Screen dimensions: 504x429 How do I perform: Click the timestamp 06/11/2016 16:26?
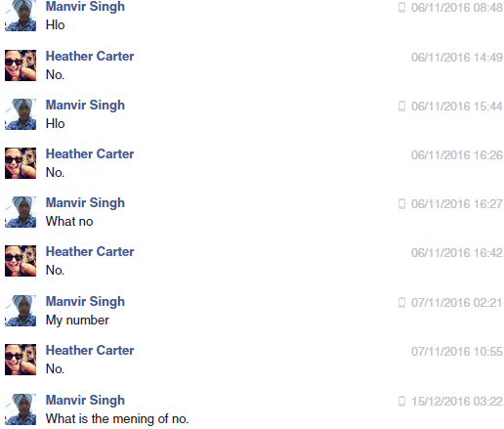pos(457,155)
